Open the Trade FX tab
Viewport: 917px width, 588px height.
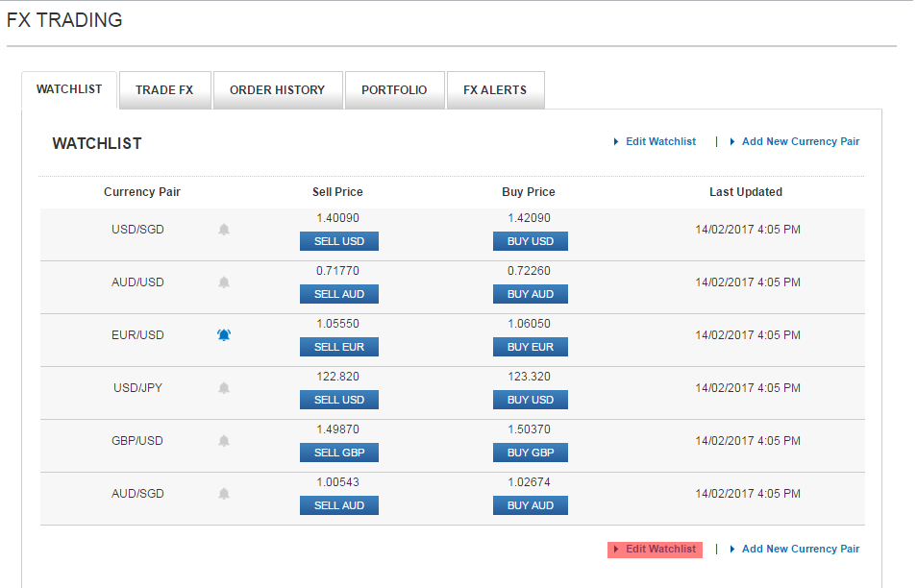pyautogui.click(x=164, y=90)
